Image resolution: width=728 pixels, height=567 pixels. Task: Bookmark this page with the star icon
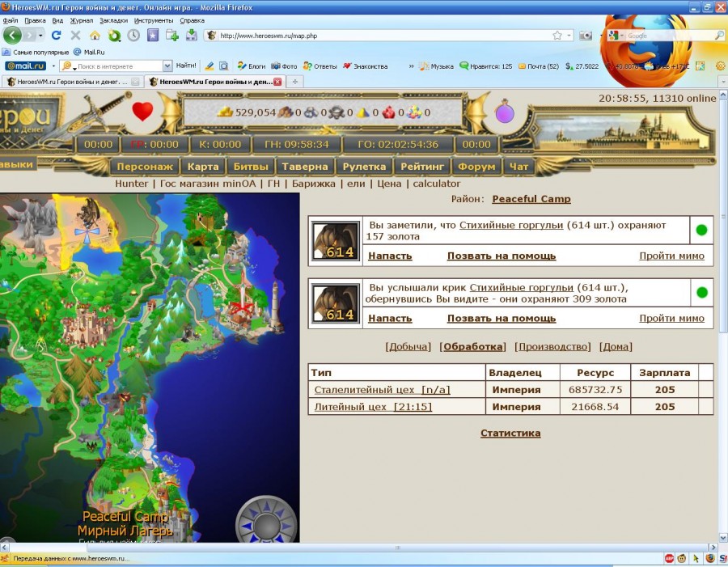557,36
